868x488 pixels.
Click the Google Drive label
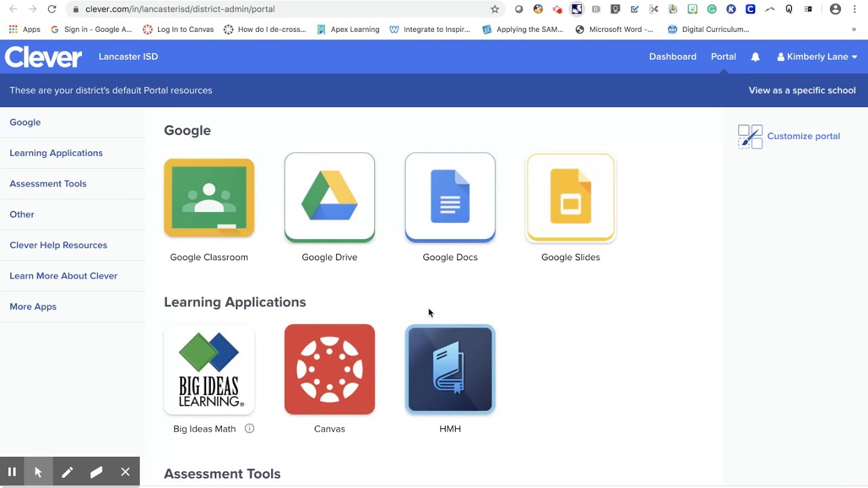330,257
